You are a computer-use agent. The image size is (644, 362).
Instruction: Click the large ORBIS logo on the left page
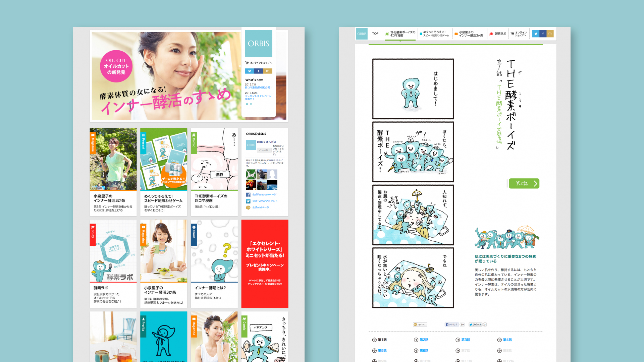coord(259,44)
